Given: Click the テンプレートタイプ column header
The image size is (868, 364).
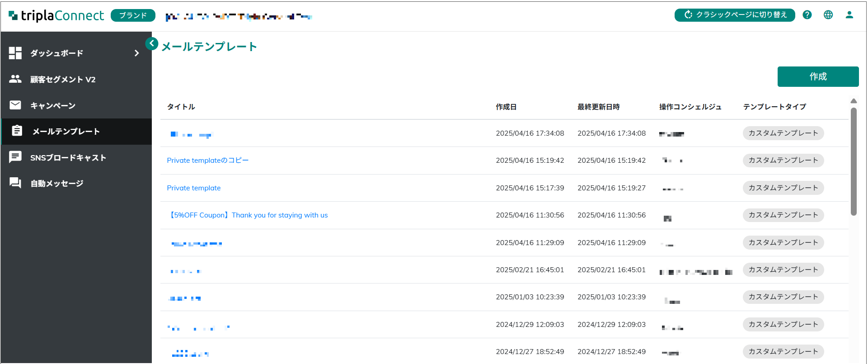Looking at the screenshot, I should (775, 107).
